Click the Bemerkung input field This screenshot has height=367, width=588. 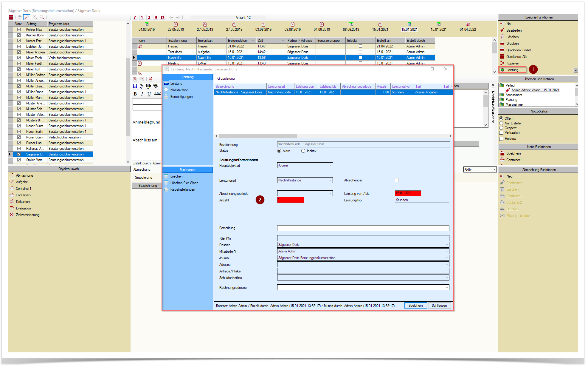click(363, 228)
